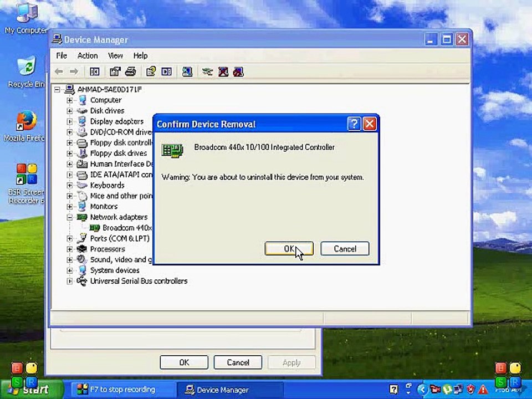Viewport: 532px width, 399px height.
Task: Expand the Disk drives category
Action: coord(70,111)
